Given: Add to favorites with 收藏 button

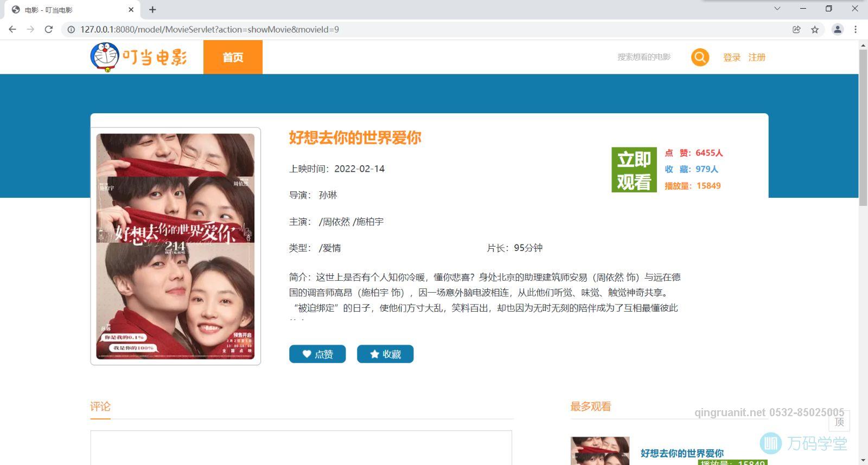Looking at the screenshot, I should (x=385, y=354).
